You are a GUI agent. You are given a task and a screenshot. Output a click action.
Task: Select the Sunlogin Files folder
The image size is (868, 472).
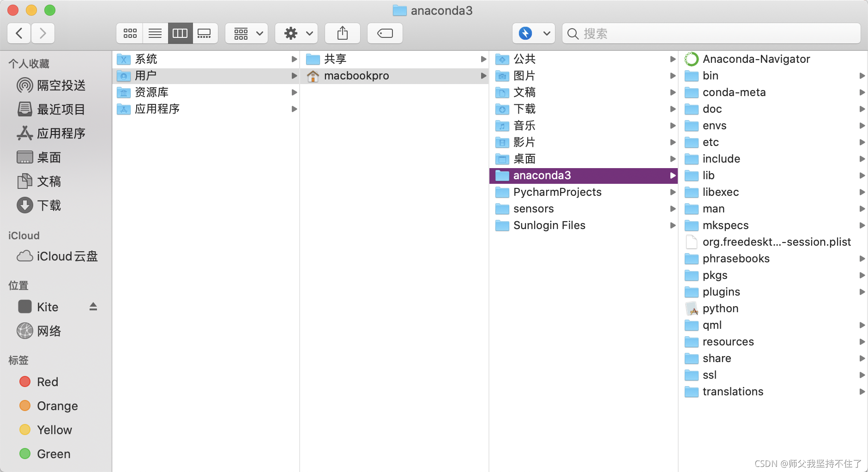[x=584, y=225]
